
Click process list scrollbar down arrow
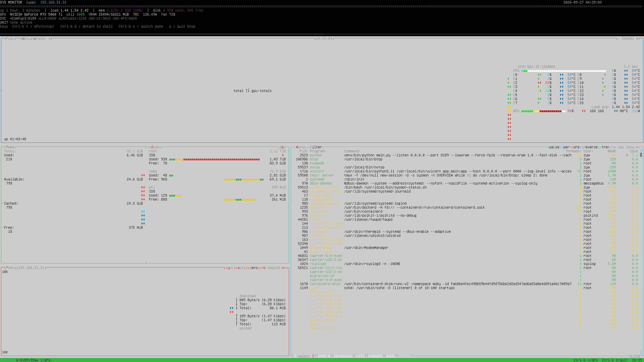[641, 352]
